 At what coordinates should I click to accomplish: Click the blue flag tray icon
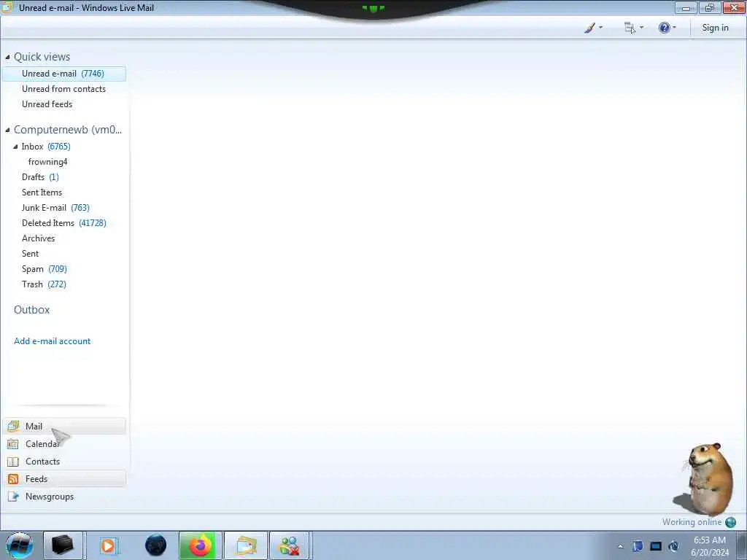click(638, 546)
